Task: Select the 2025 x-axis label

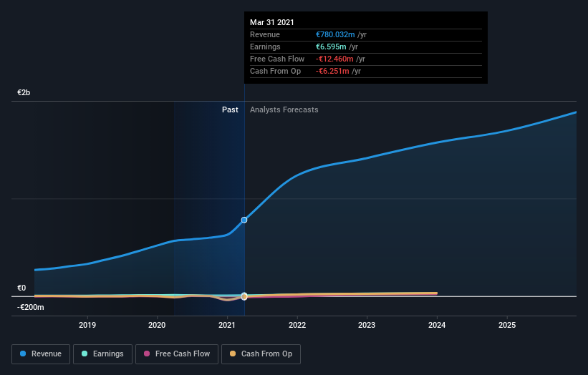Action: (507, 325)
